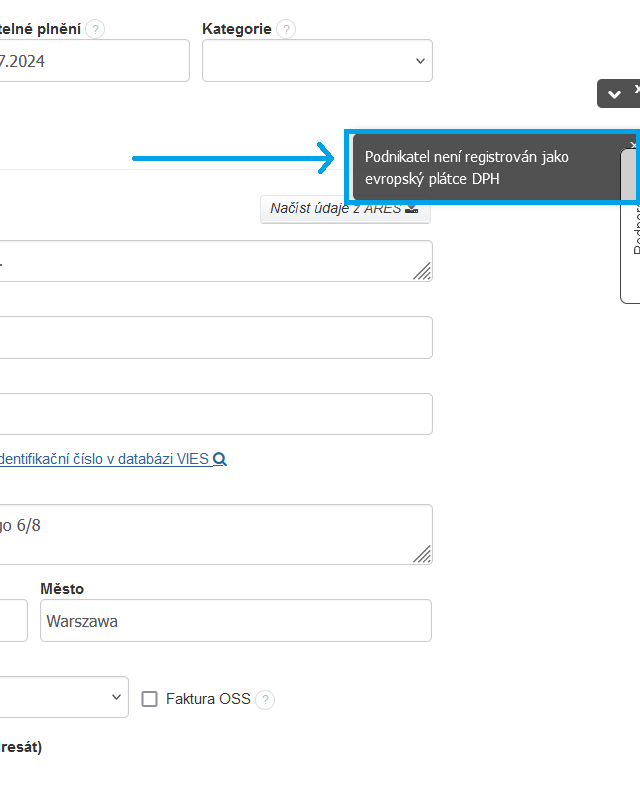Open the VIES database lookup link
Viewport: 640px width, 801px height.
(105, 460)
